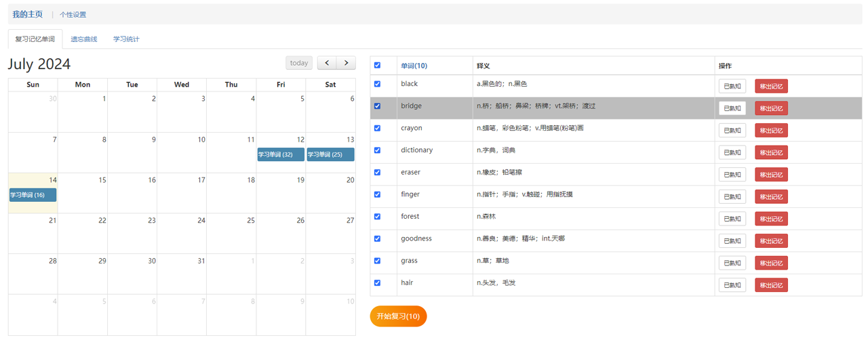The width and height of the screenshot is (868, 340).
Task: Click 移出记忆 for dictionary
Action: point(771,152)
